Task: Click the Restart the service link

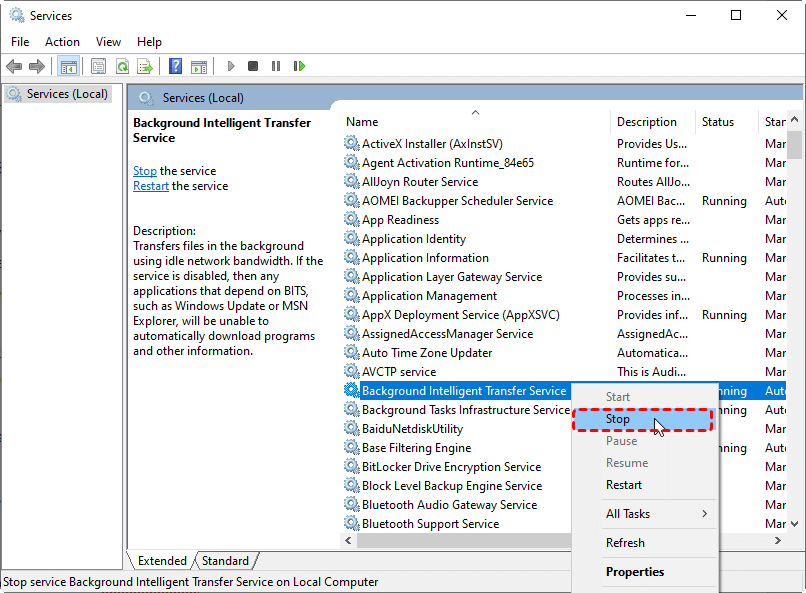Action: tap(151, 186)
